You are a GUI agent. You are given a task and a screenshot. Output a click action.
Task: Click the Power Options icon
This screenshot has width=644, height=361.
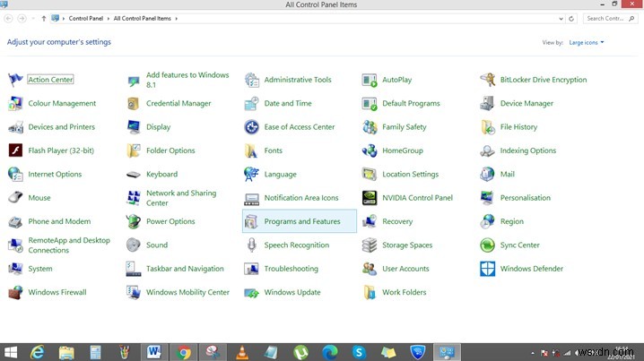133,221
